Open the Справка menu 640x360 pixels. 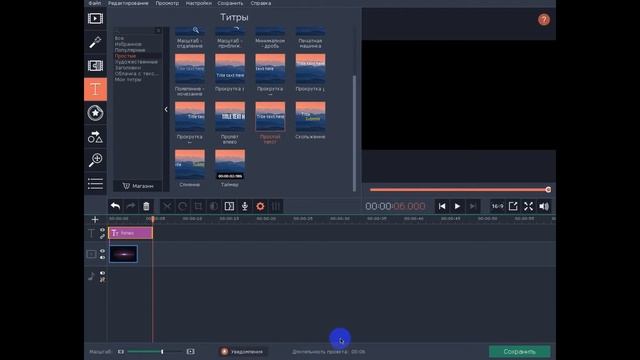[x=260, y=3]
